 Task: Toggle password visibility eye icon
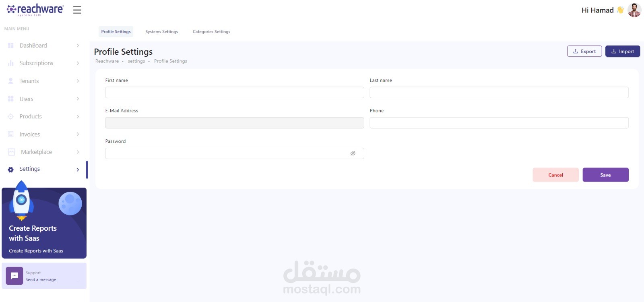point(353,153)
